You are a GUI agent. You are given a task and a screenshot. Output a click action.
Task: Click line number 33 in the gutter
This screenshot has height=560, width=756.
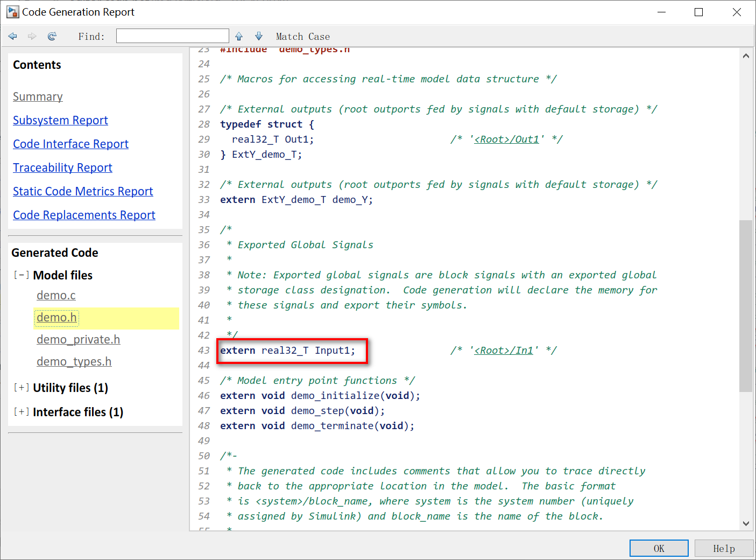[x=204, y=200]
